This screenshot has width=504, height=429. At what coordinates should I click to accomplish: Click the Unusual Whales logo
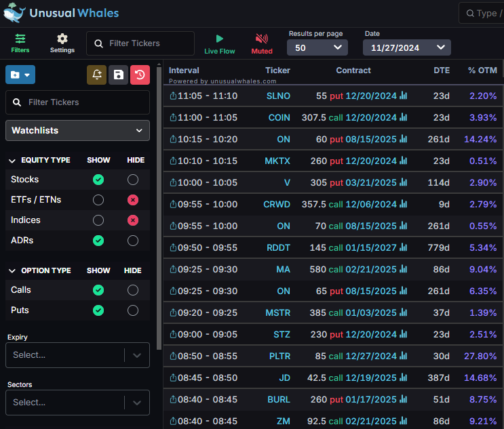[x=61, y=13]
